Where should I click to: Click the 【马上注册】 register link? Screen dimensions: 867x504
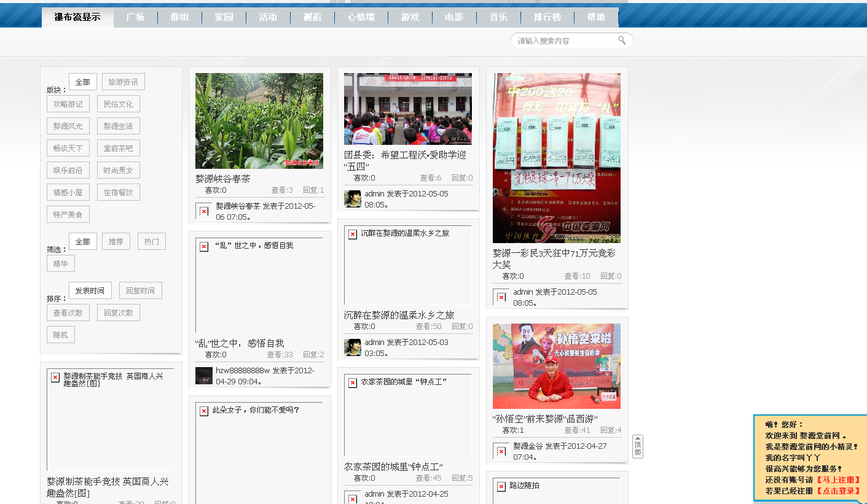click(838, 479)
